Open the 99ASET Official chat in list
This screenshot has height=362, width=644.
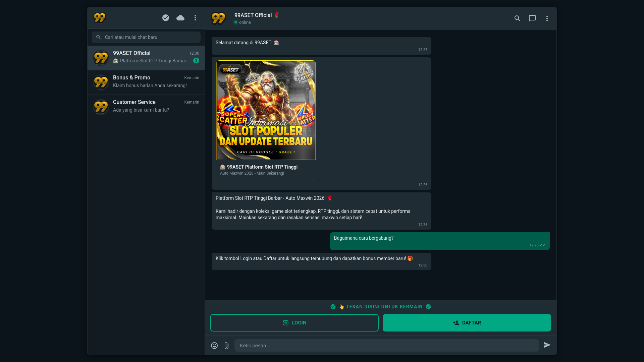point(146,58)
